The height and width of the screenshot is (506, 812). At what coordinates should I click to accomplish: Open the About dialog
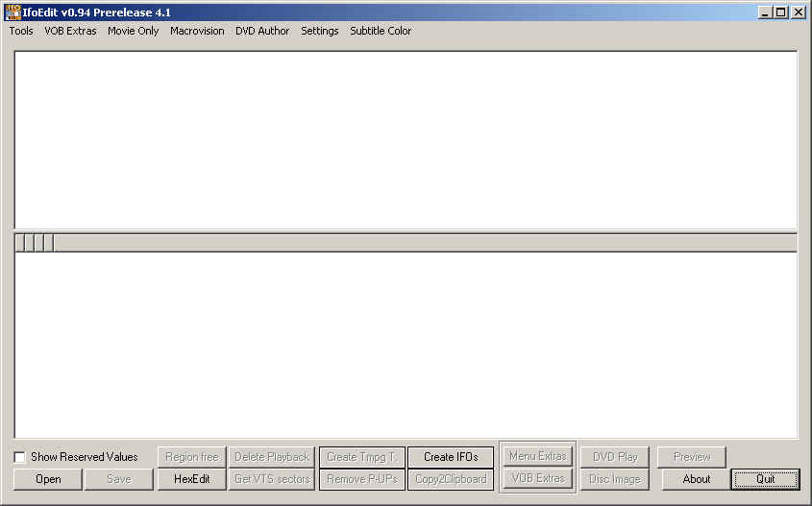click(x=696, y=479)
